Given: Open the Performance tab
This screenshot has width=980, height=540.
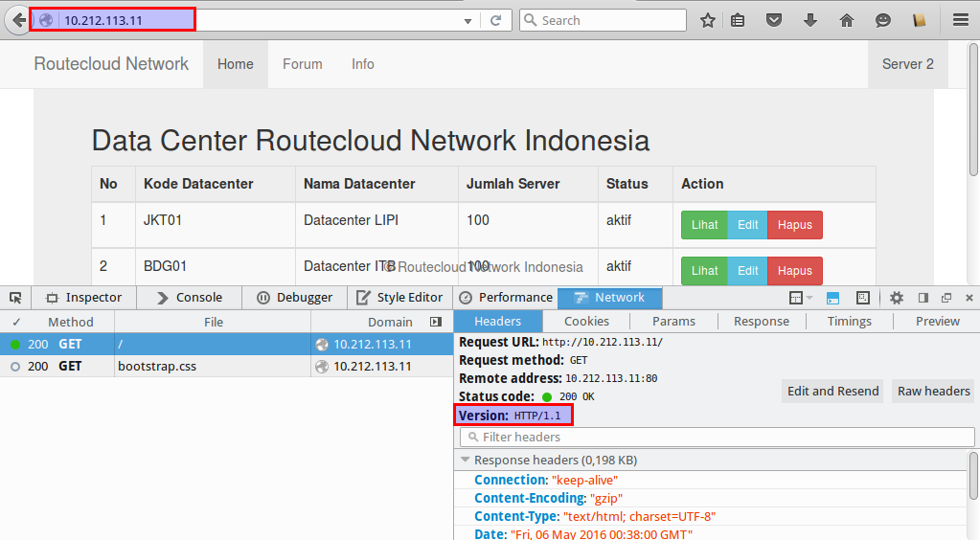Looking at the screenshot, I should (x=506, y=298).
